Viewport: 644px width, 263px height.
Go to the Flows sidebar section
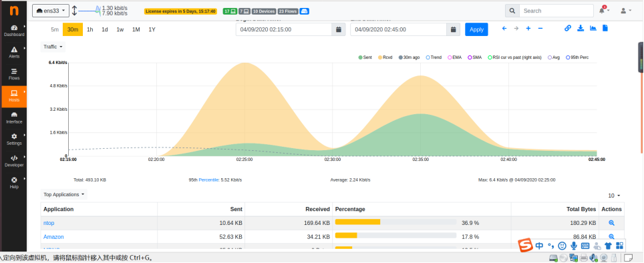[x=14, y=74]
